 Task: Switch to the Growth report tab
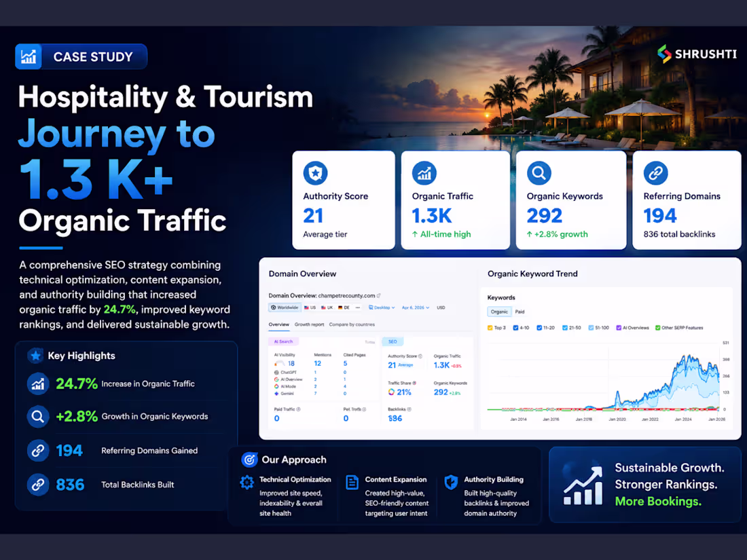[309, 324]
